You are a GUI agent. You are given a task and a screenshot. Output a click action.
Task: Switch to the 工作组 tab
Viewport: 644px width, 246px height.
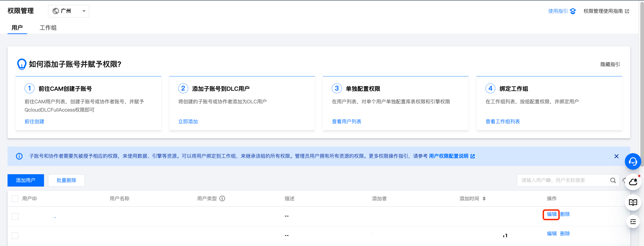point(48,28)
